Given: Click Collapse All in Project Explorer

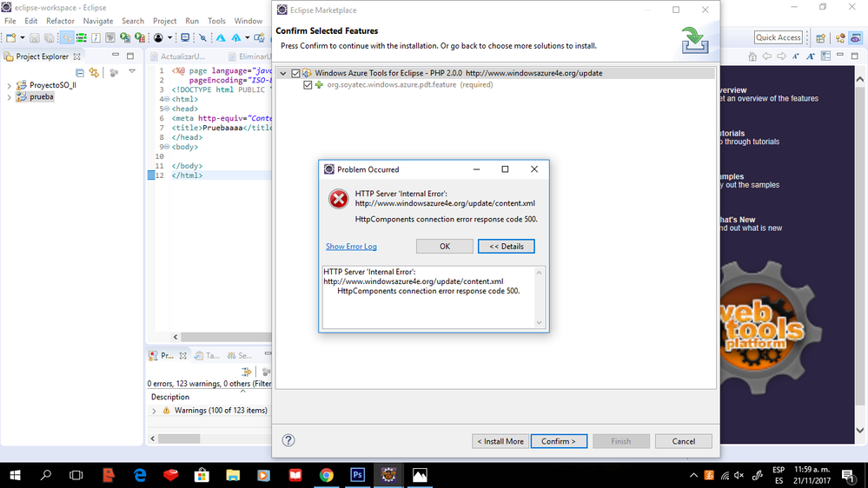Looking at the screenshot, I should 80,72.
